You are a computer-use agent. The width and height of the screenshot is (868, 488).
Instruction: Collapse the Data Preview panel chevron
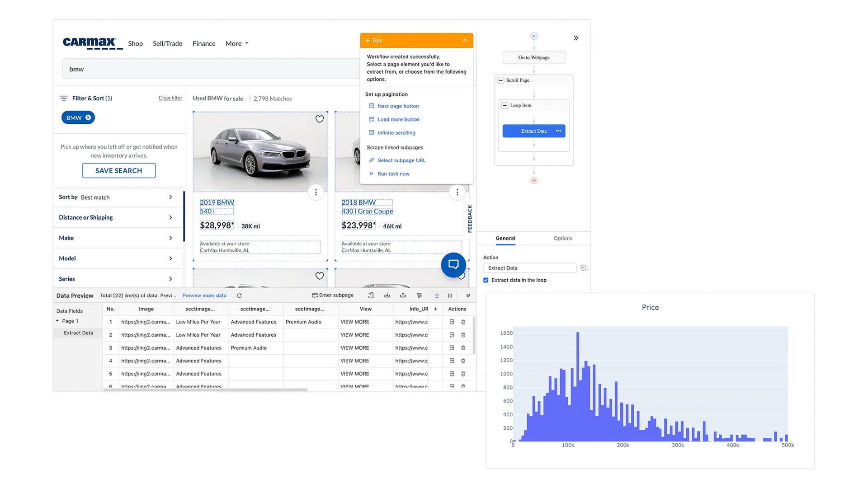tap(468, 296)
